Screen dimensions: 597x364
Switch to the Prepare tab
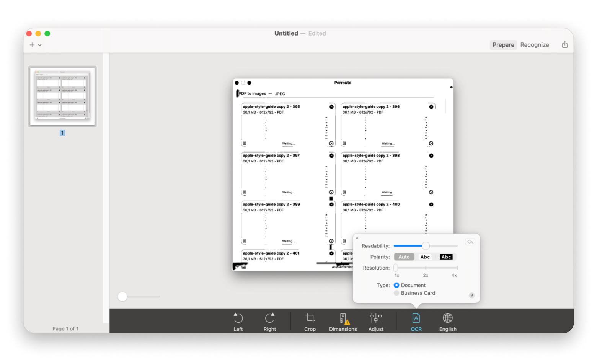tap(503, 45)
